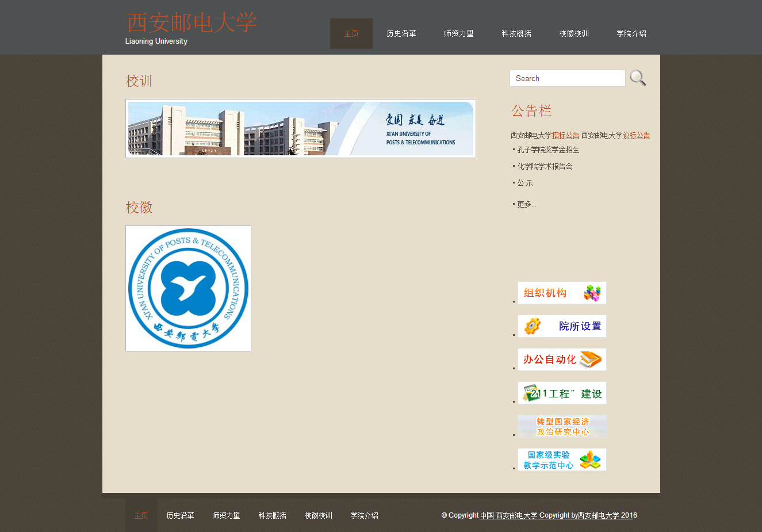Open the 转型国家经济政治研究中心 banner
Image resolution: width=762 pixels, height=532 pixels.
562,426
